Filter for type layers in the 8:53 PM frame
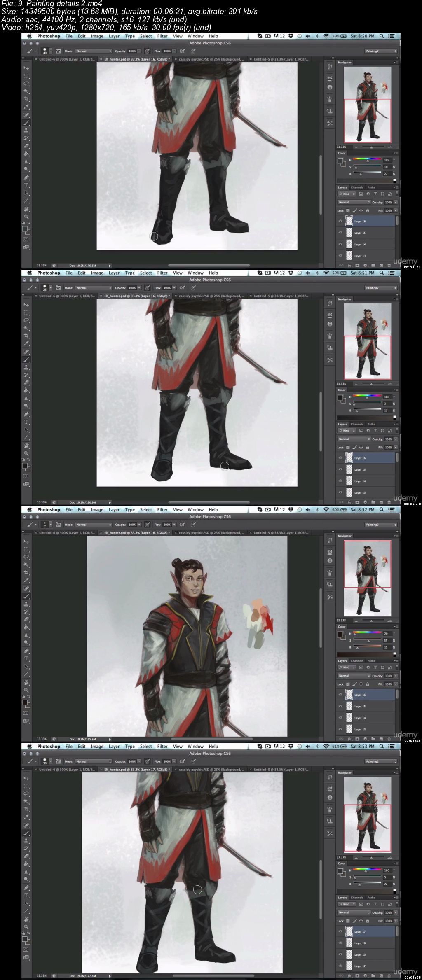Image resolution: width=422 pixels, height=980 pixels. click(x=375, y=904)
